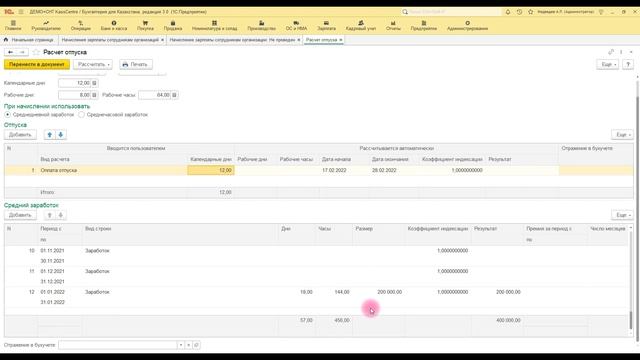640x360 pixels.
Task: Open the top Еще menu
Action: (x=608, y=64)
